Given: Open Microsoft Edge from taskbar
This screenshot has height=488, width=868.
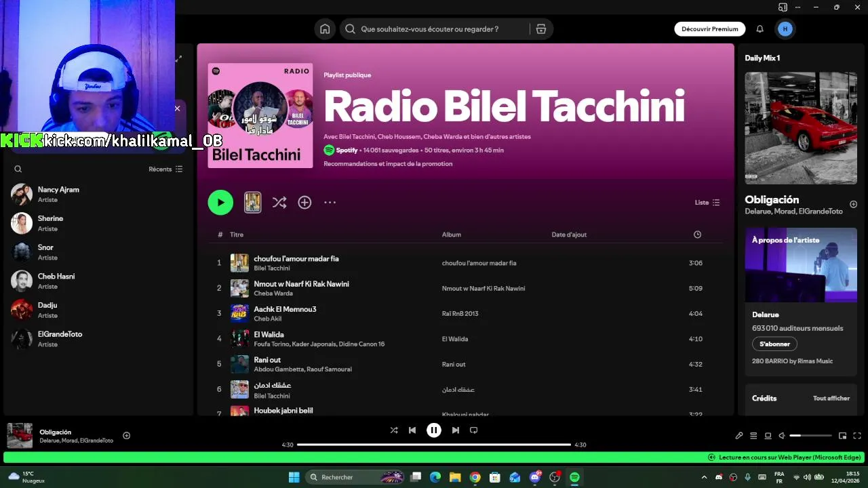Looking at the screenshot, I should coord(435,477).
